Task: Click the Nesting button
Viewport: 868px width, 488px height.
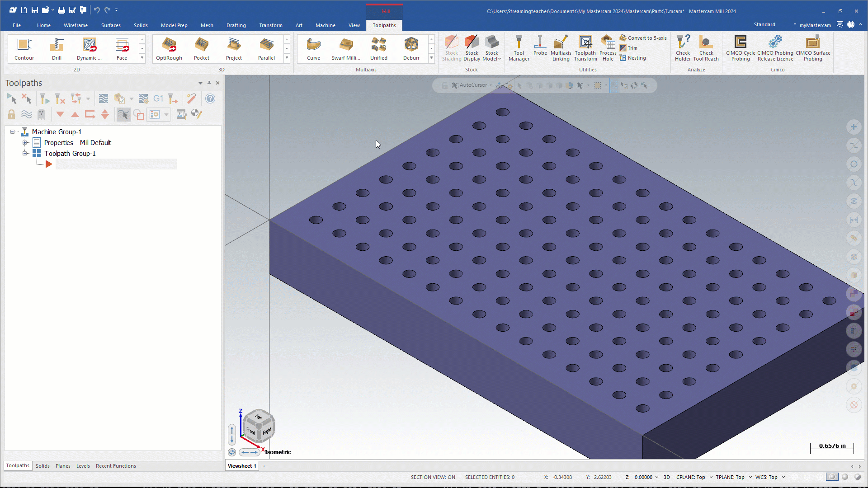Action: click(632, 58)
